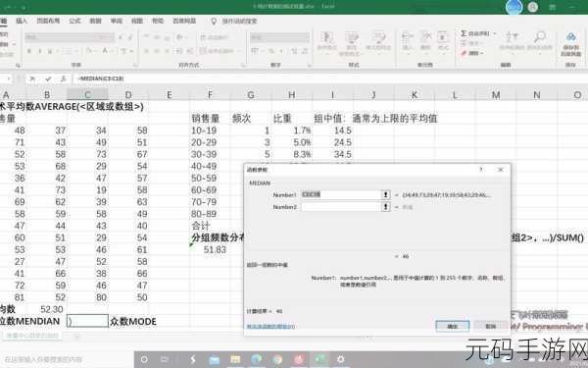
Task: Click the Format cells icon
Action: point(443,37)
